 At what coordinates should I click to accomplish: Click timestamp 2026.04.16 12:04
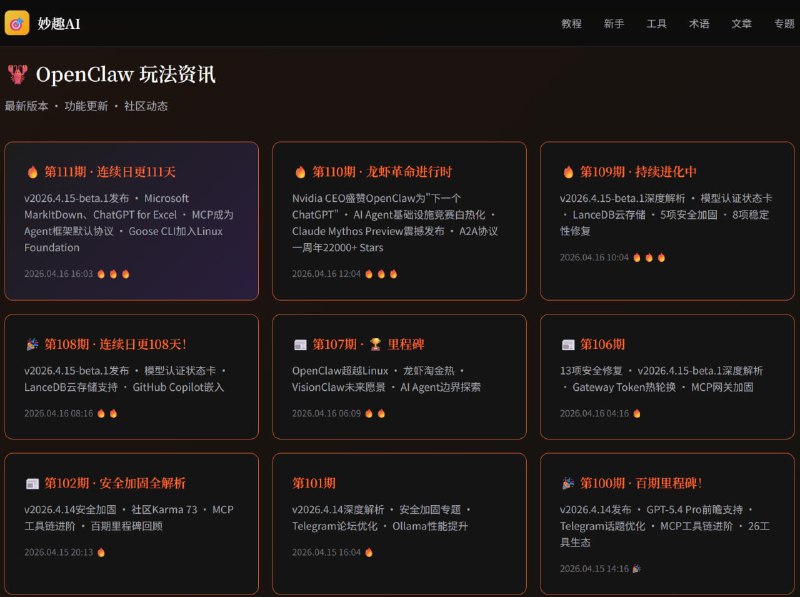click(x=327, y=274)
